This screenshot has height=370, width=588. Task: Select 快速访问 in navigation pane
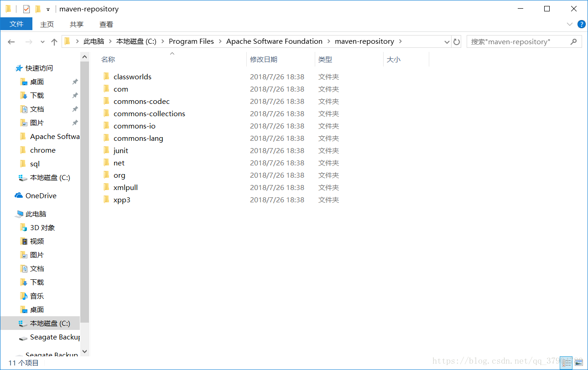click(34, 68)
